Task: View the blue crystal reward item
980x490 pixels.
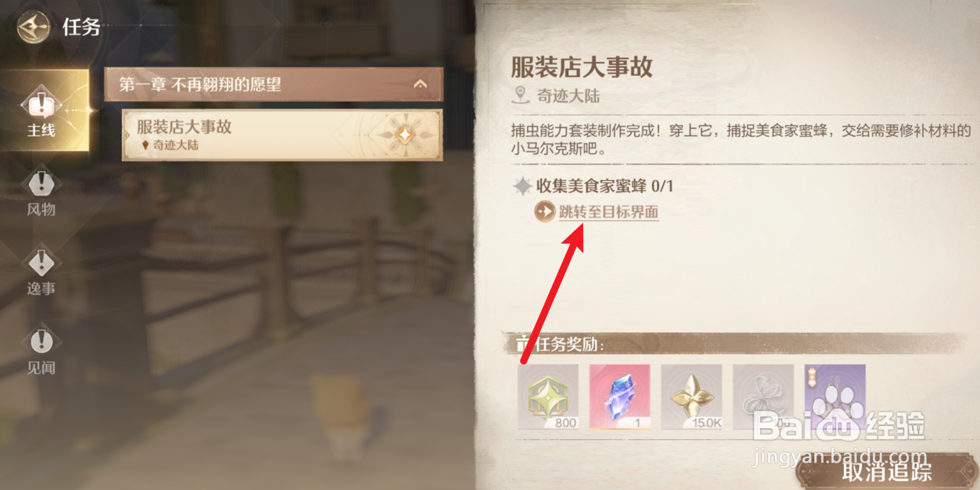Action: click(x=619, y=397)
